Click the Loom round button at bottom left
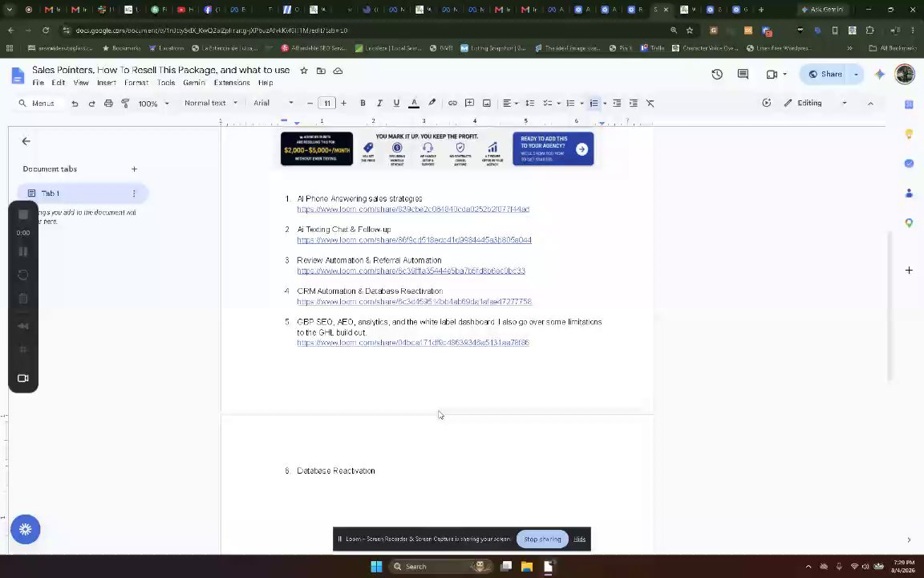Image resolution: width=924 pixels, height=578 pixels. [x=26, y=529]
